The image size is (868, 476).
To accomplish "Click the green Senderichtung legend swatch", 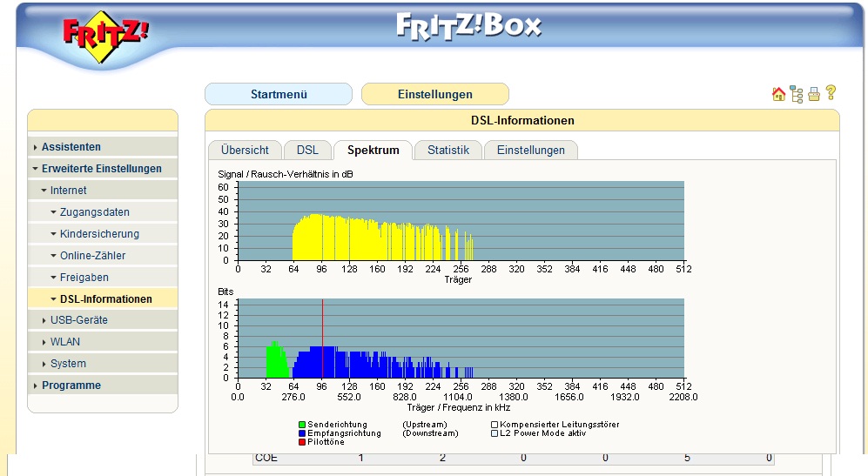I will (x=302, y=425).
